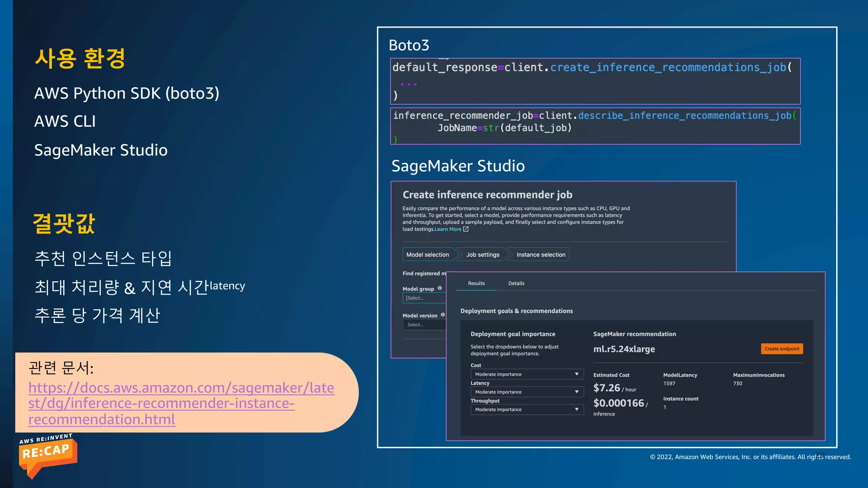Viewport: 868px width, 488px height.
Task: Go to the Instance selection step
Action: [541, 255]
